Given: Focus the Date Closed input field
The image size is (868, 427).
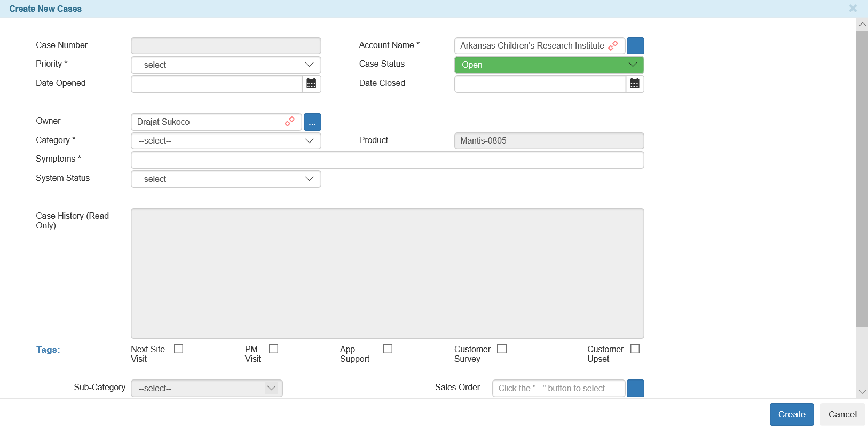Looking at the screenshot, I should 540,84.
